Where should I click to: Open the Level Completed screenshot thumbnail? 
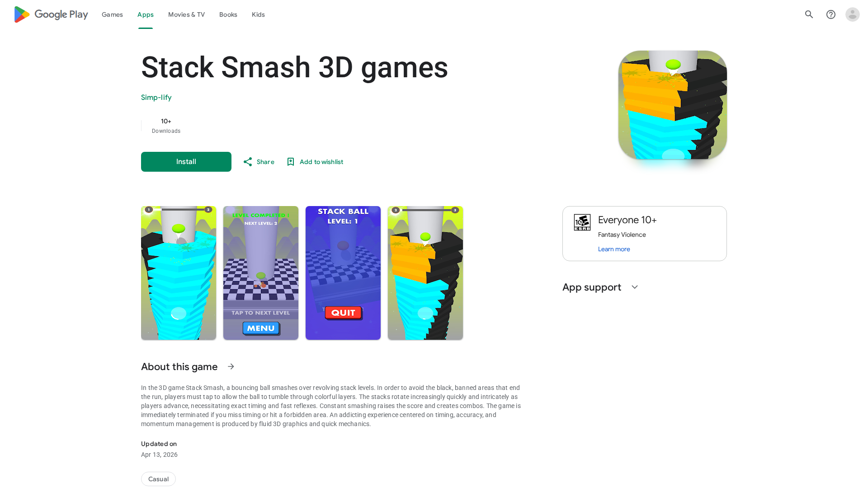click(261, 273)
